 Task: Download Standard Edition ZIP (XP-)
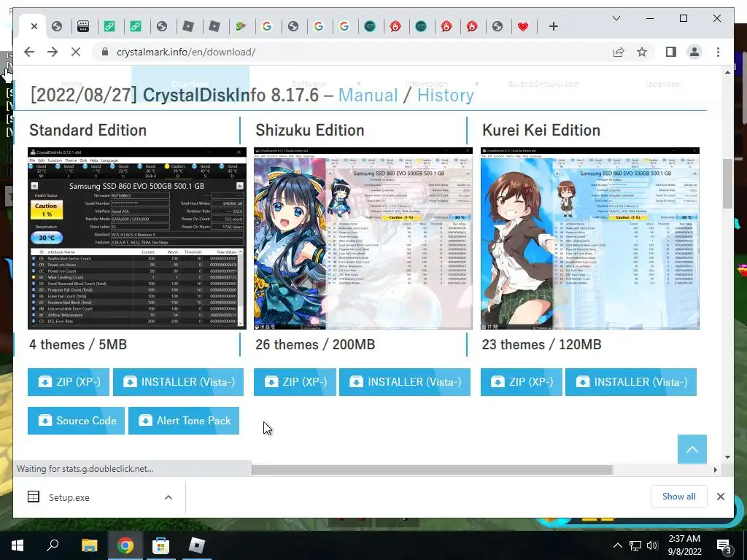[69, 382]
